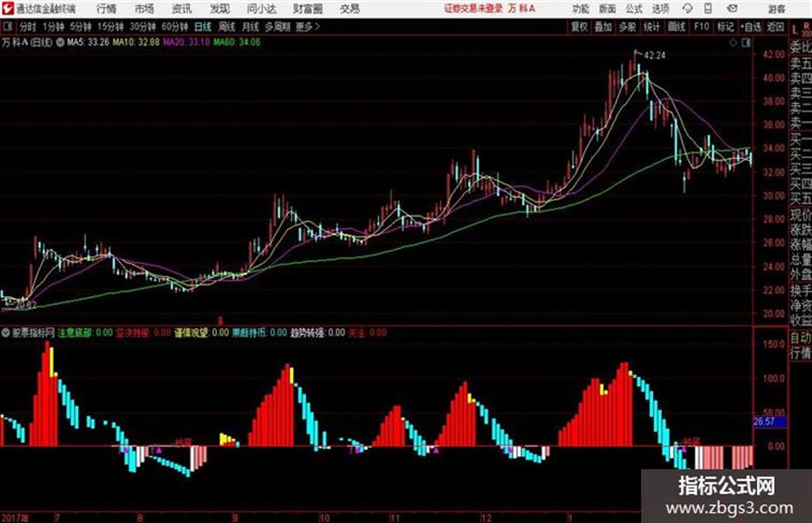Open the message envelope icon

(x=732, y=9)
